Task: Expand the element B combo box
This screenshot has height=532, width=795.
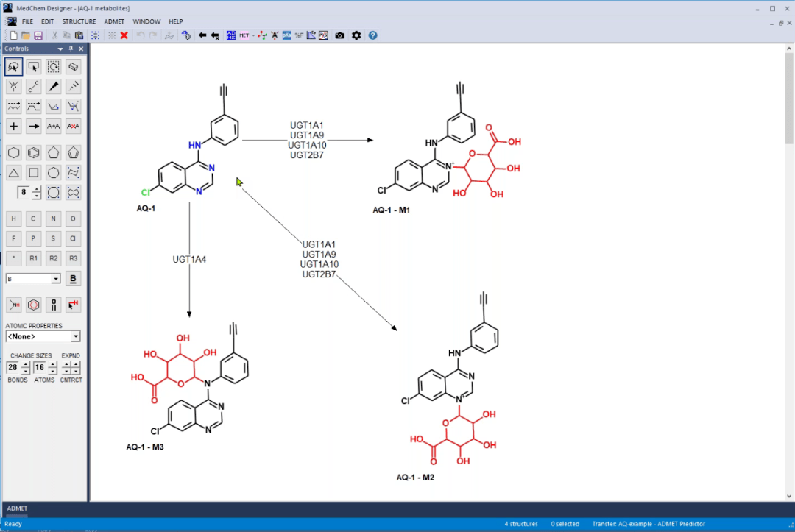Action: [56, 279]
